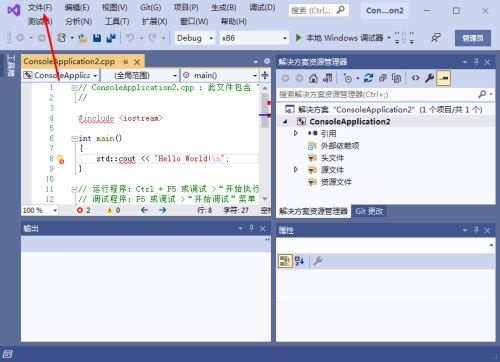Click lightbulb quick action icon at line 8
The image size is (500, 362).
(60, 159)
